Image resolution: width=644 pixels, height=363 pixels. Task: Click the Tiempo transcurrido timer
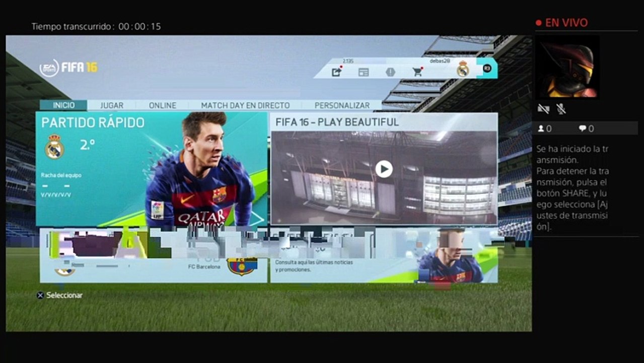click(96, 26)
